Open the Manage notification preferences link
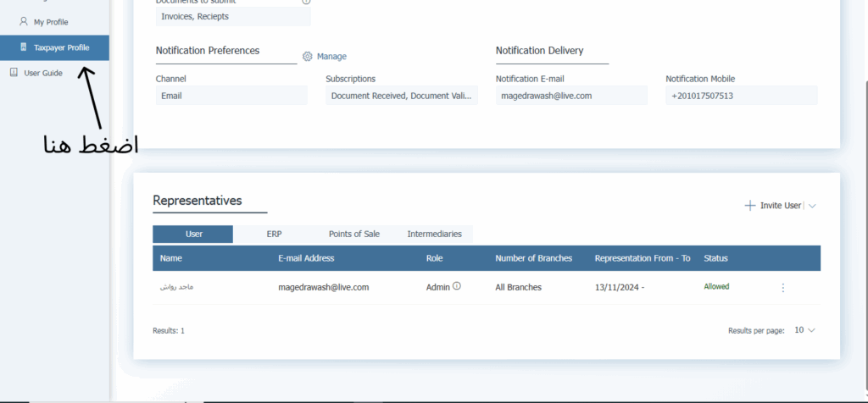This screenshot has width=868, height=403. [x=331, y=57]
